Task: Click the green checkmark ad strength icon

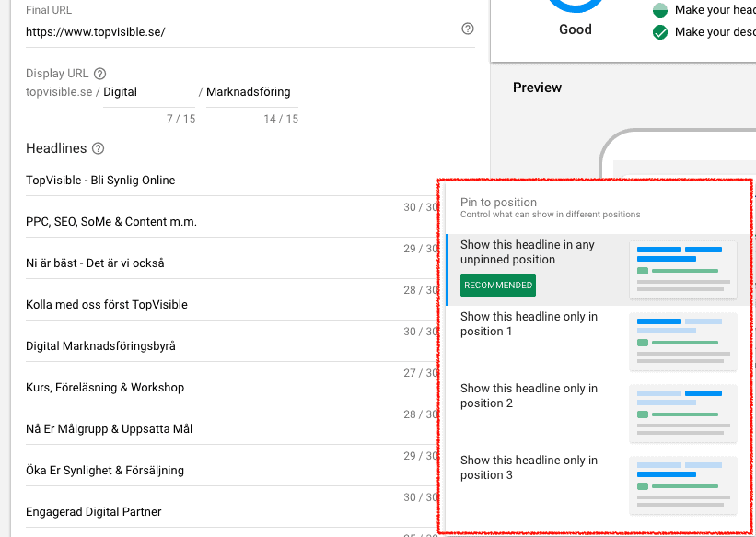Action: [660, 32]
